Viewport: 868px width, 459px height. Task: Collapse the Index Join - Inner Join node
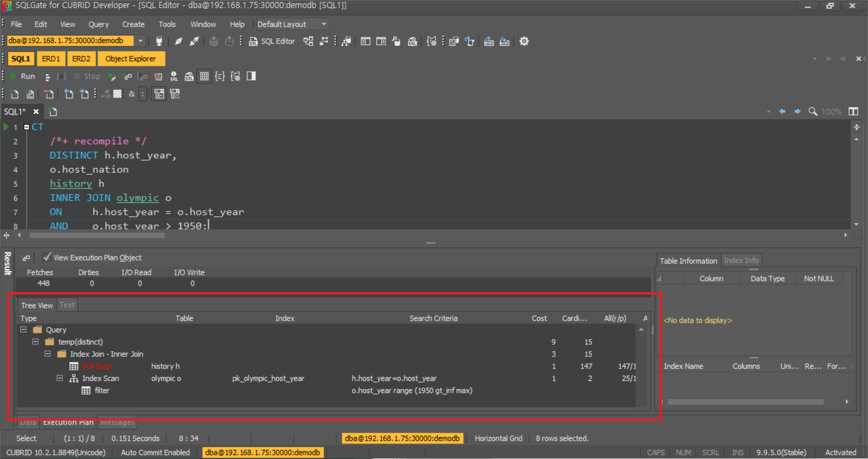pos(48,354)
